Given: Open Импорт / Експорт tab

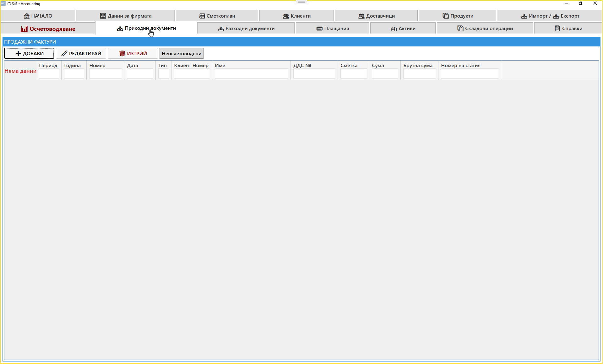Looking at the screenshot, I should [x=550, y=16].
